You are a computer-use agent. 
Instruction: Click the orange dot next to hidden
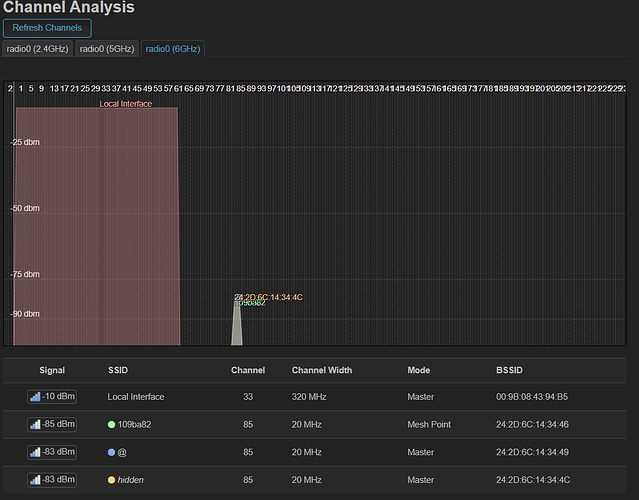(111, 480)
